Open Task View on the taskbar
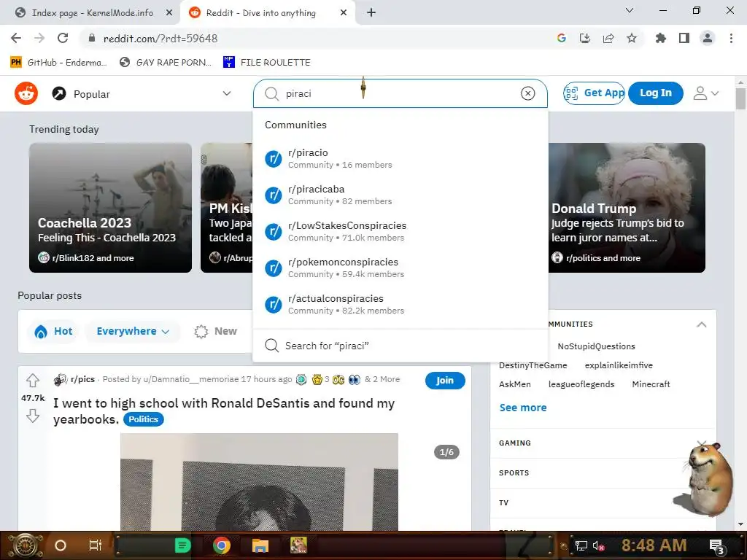 [96, 545]
